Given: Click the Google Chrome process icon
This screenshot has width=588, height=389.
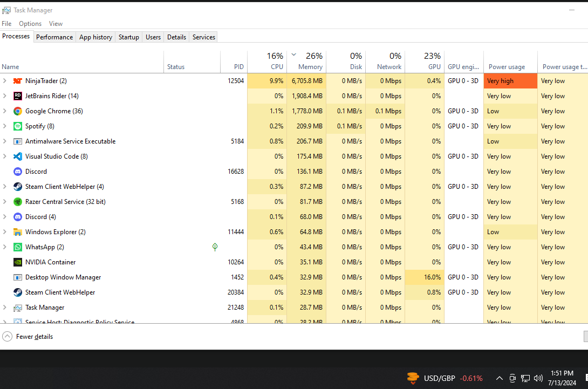Looking at the screenshot, I should point(18,111).
